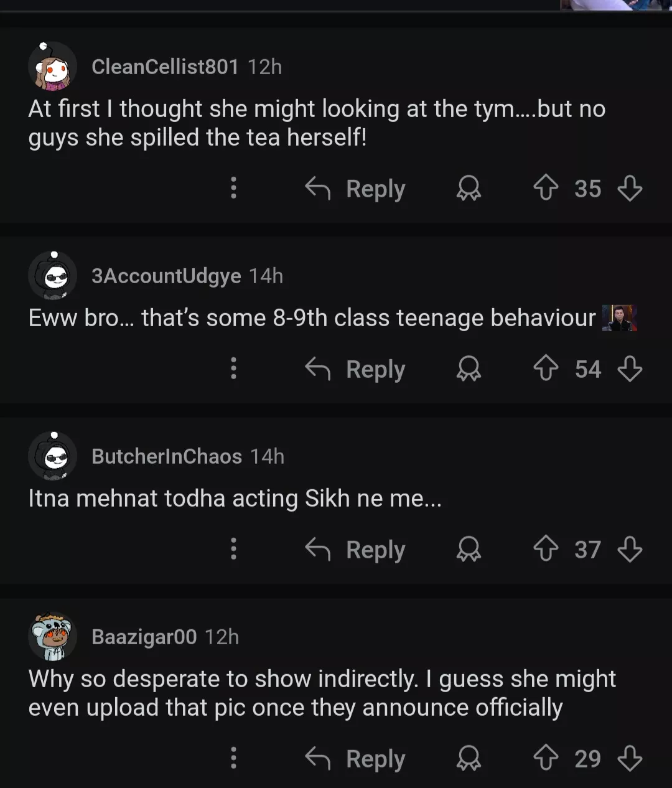Give award to Baazigar00's comment
672x788 pixels.
(x=469, y=758)
